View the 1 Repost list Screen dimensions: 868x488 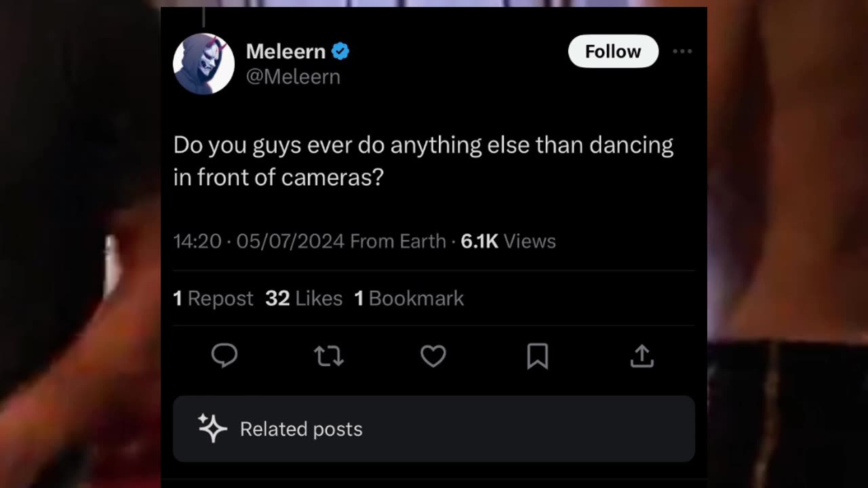click(213, 298)
